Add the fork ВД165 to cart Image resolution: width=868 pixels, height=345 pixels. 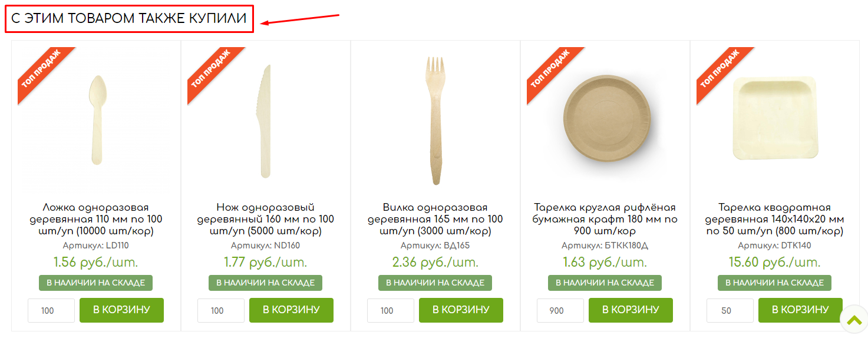461,310
